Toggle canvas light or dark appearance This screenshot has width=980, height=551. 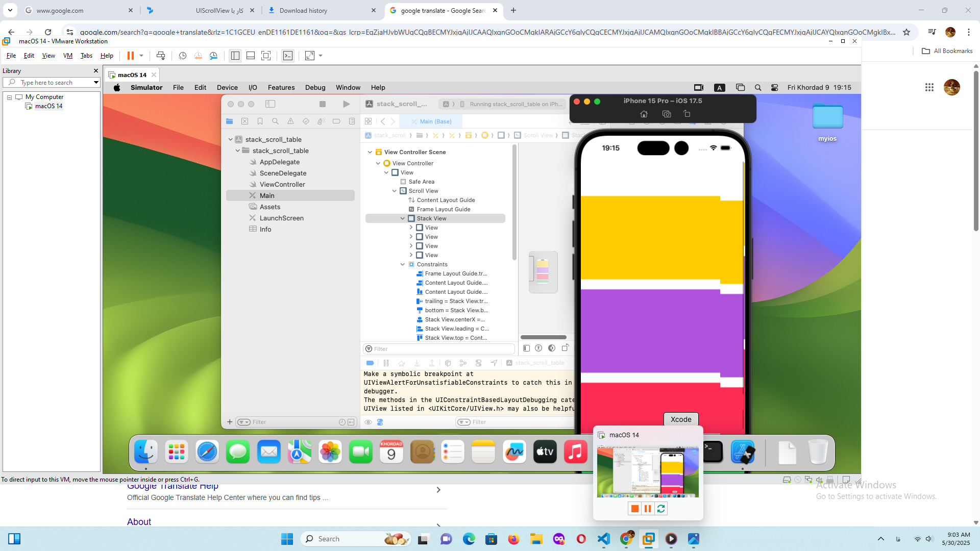pos(552,348)
